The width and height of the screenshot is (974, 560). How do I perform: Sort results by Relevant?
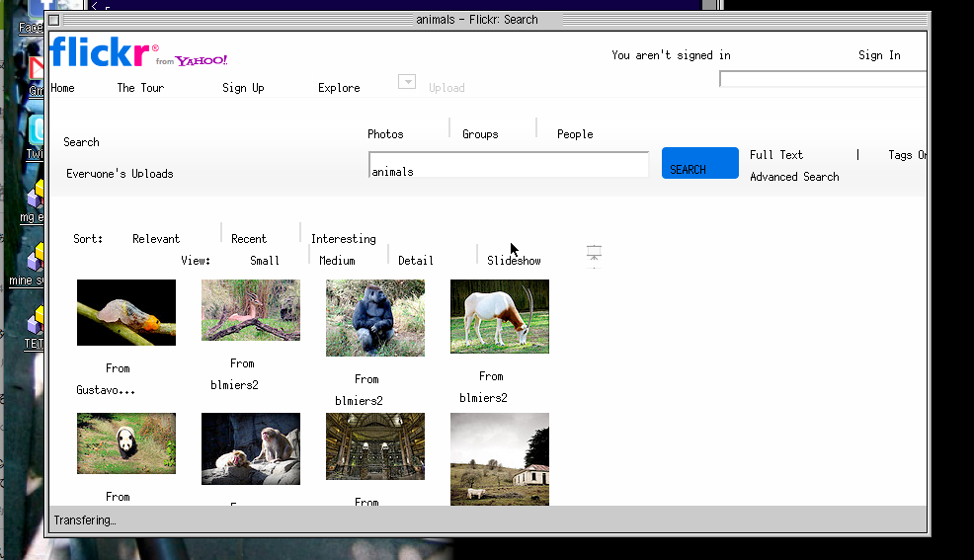pos(155,238)
